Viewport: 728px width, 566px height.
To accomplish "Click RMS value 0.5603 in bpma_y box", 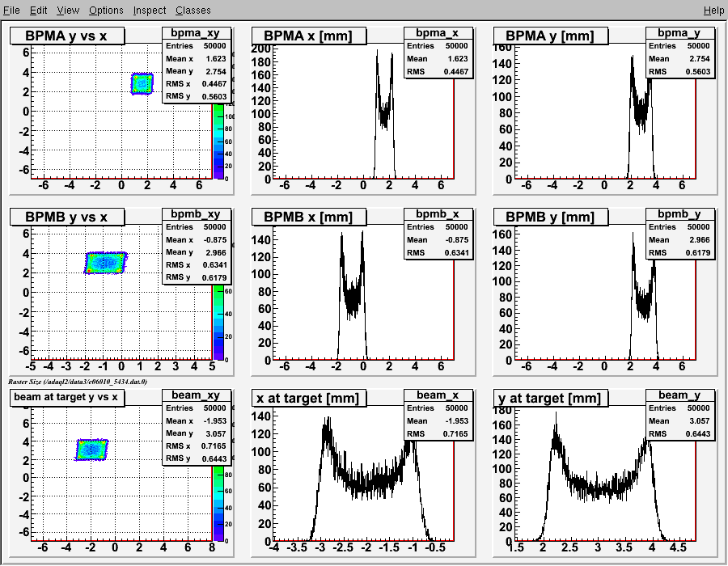I will coord(698,71).
